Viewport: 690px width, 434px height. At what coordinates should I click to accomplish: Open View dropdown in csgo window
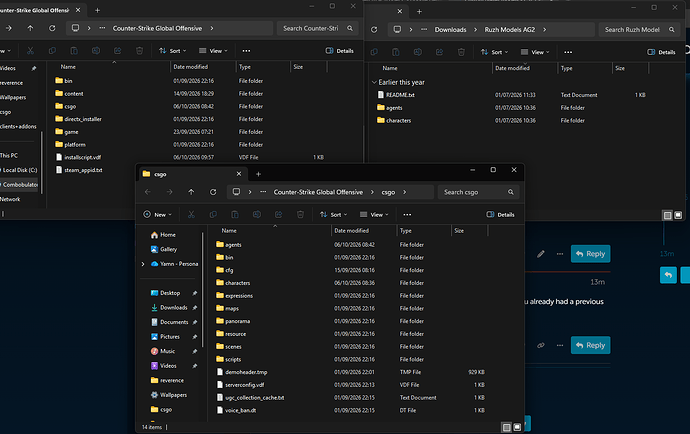tap(374, 214)
